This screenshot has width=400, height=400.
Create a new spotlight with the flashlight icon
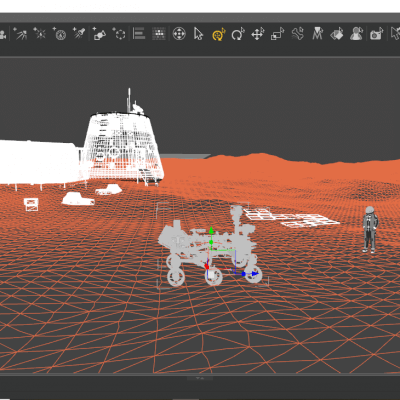(79, 34)
